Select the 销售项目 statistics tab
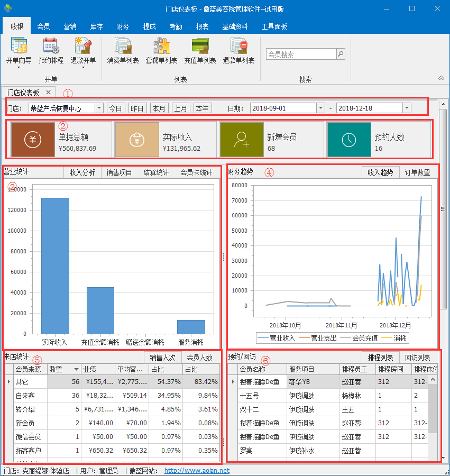450x476 pixels. point(119,172)
